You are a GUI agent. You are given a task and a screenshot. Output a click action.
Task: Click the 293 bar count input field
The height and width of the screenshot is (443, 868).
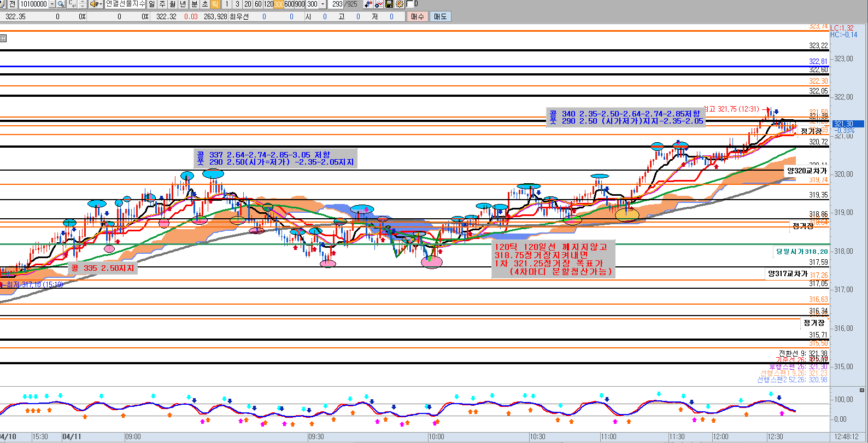point(337,4)
